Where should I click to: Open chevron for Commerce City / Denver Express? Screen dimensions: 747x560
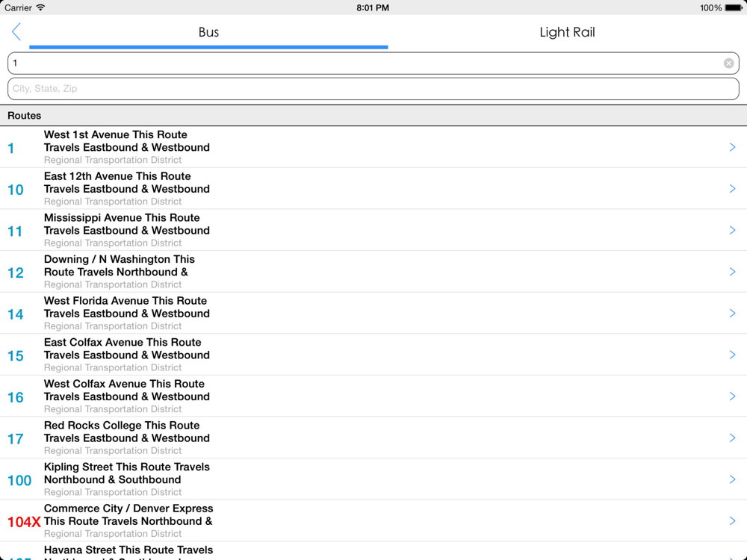[732, 520]
